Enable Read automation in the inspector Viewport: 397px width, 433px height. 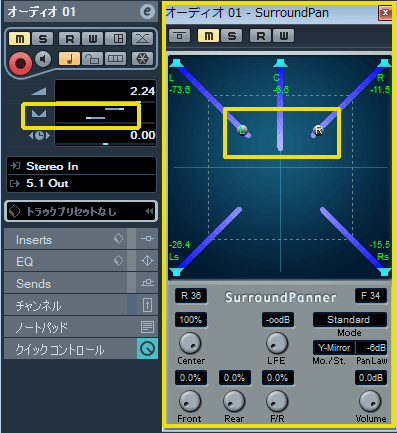[x=69, y=39]
